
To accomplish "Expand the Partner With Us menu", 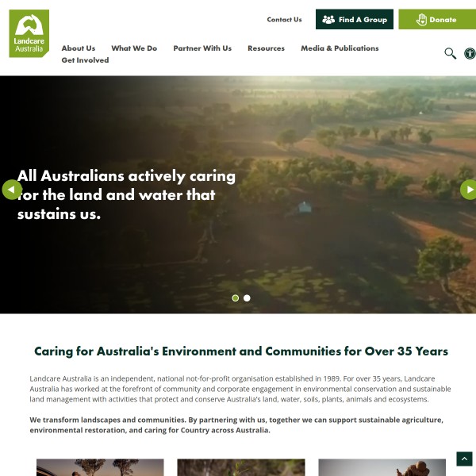I will pos(202,48).
